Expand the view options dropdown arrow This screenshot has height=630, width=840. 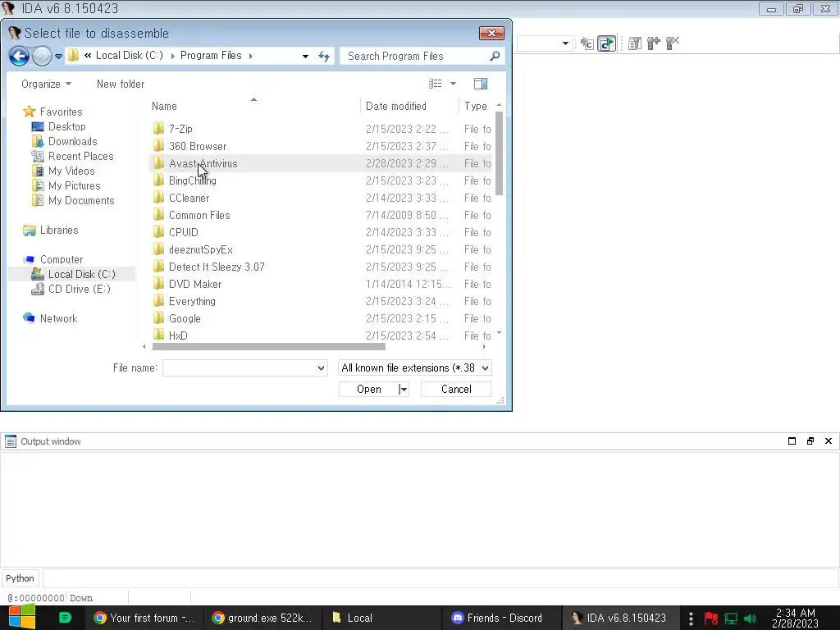pyautogui.click(x=453, y=84)
